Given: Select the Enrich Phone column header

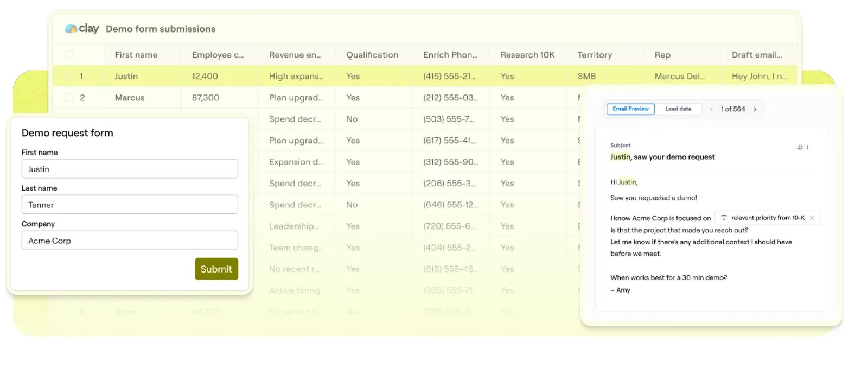Looking at the screenshot, I should (x=450, y=55).
